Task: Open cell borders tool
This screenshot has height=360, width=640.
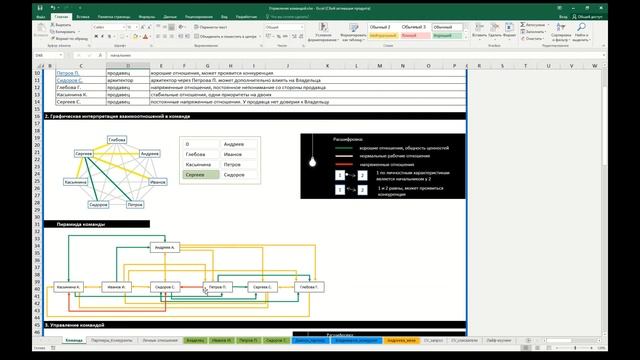Action: (122, 37)
